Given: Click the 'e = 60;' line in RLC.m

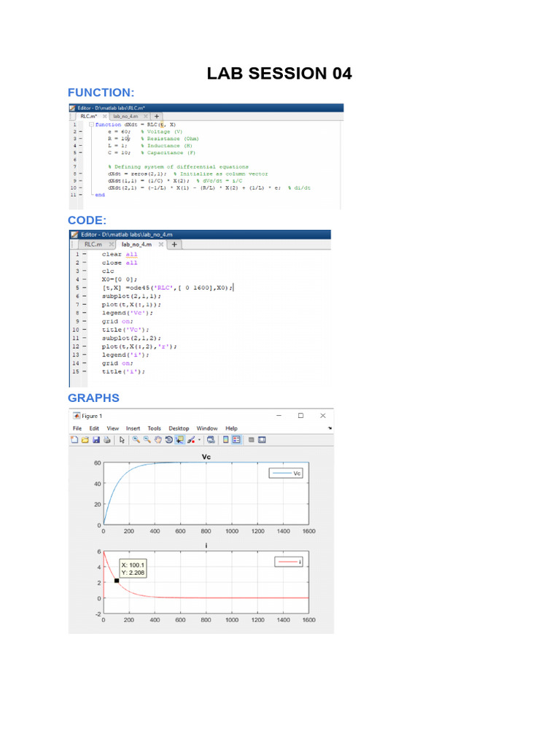Looking at the screenshot, I should pyautogui.click(x=119, y=131).
